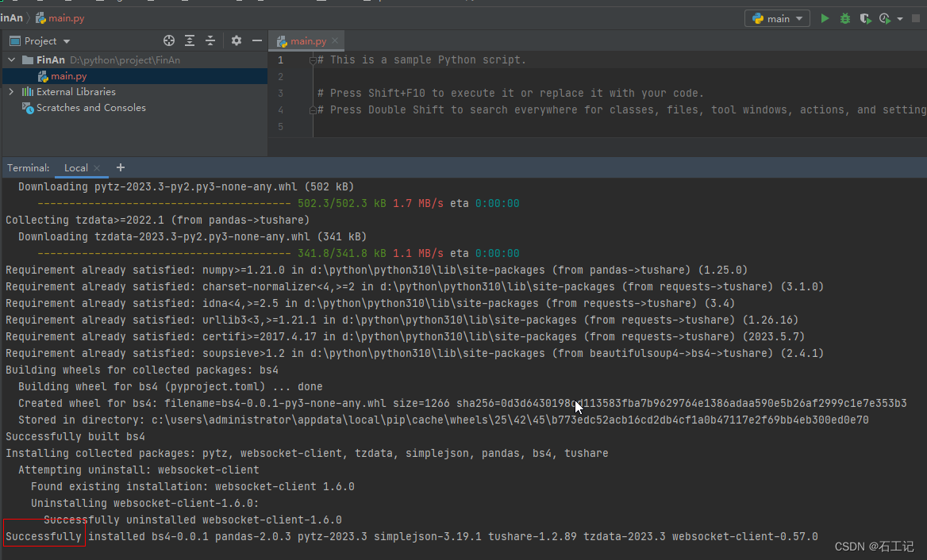Click the 'Terminal:' panel label

click(x=29, y=168)
